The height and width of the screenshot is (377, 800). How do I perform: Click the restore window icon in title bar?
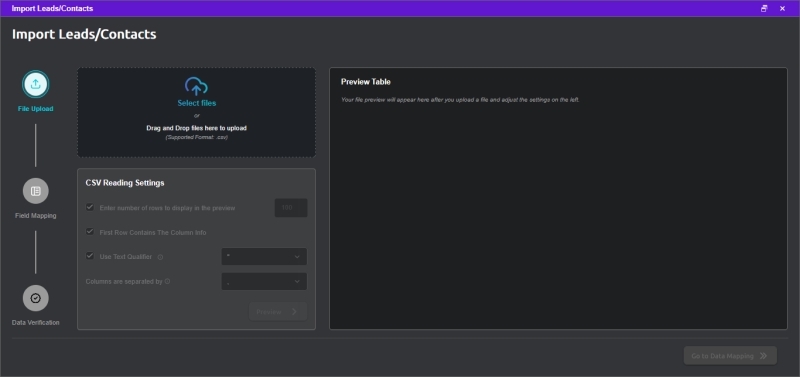(764, 8)
